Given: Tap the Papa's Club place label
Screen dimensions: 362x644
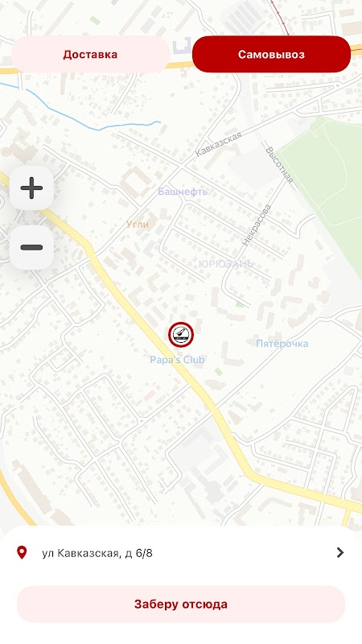Looking at the screenshot, I should click(x=177, y=360).
